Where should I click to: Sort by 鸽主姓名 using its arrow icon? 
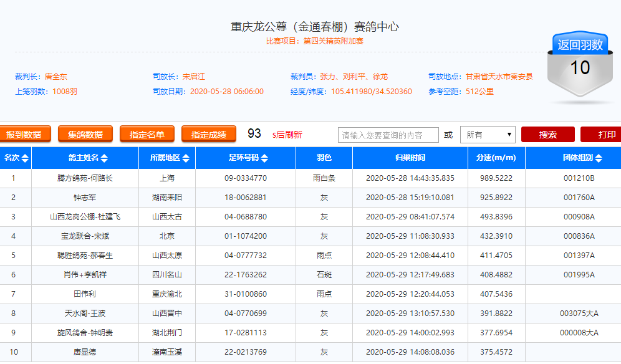coord(104,158)
